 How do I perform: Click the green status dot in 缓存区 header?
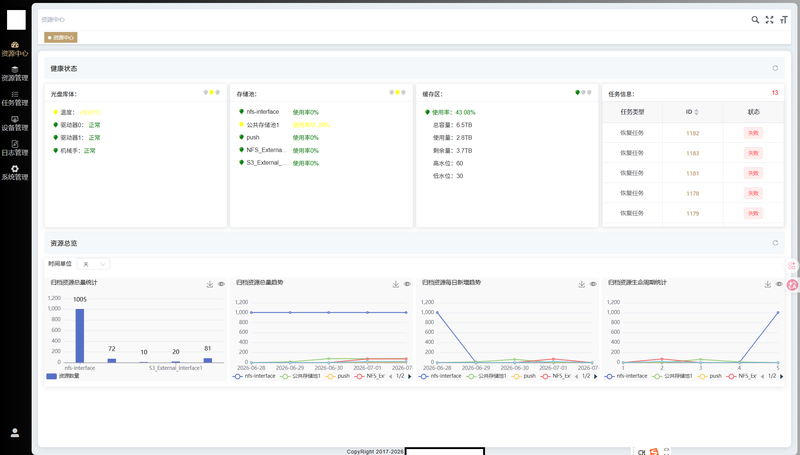pyautogui.click(x=578, y=92)
